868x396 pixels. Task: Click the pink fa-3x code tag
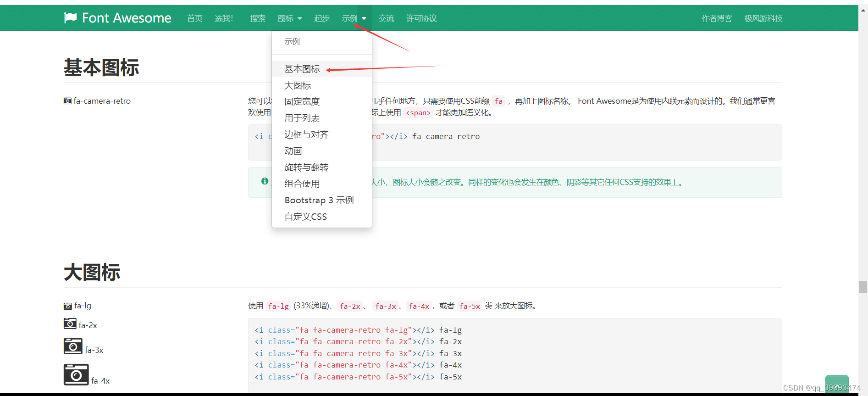(386, 306)
